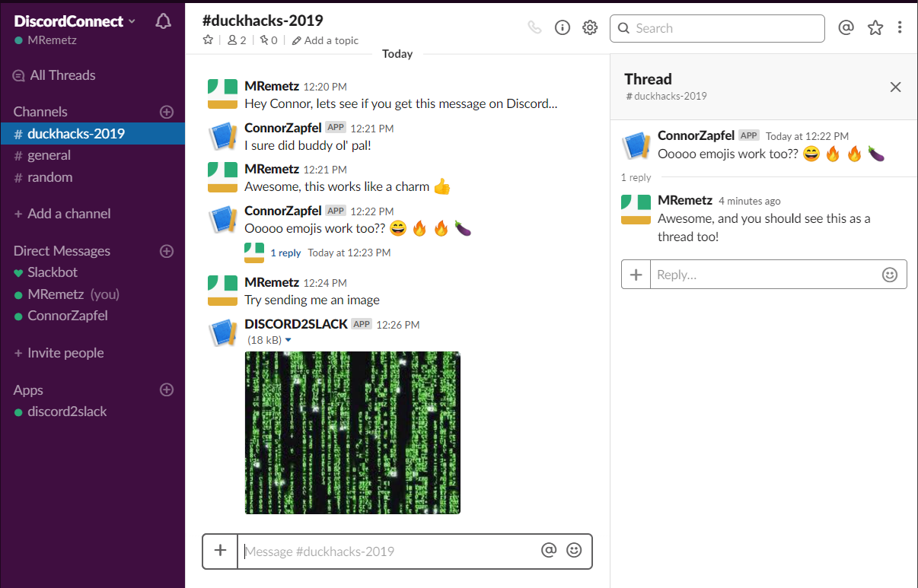Click #duckhacks-2019 link under Thread title

click(666, 97)
